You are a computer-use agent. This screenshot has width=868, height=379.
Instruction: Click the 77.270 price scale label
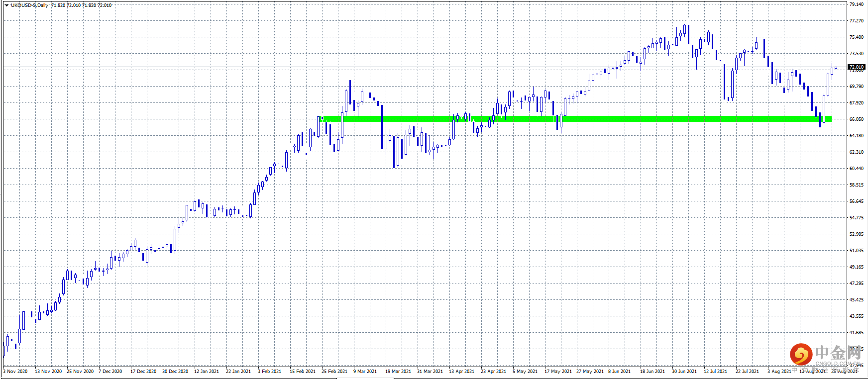click(x=857, y=20)
